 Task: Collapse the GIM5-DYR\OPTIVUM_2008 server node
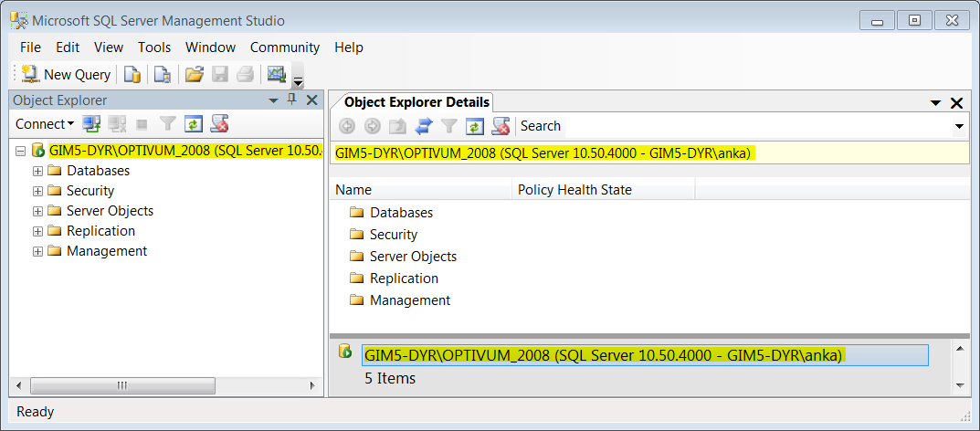21,151
